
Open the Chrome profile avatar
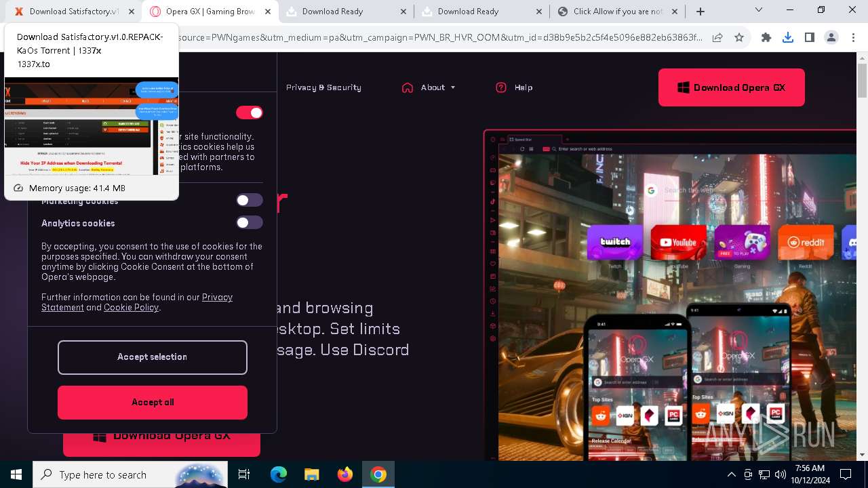point(831,37)
